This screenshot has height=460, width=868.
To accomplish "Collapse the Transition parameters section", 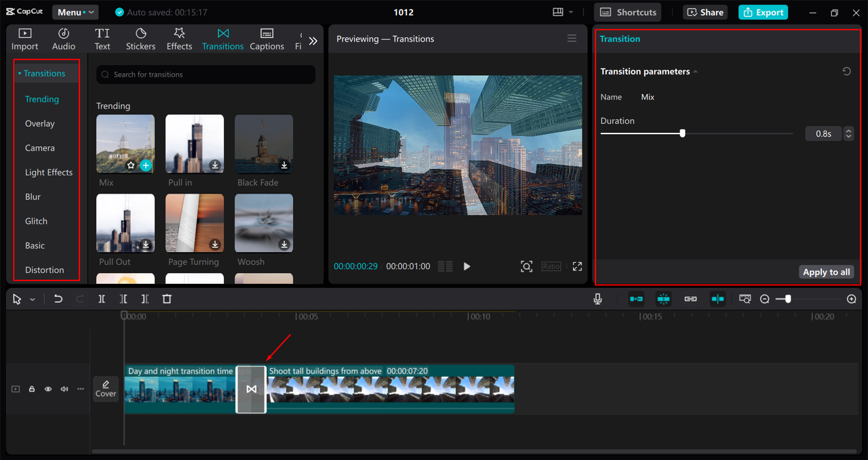I will point(695,72).
